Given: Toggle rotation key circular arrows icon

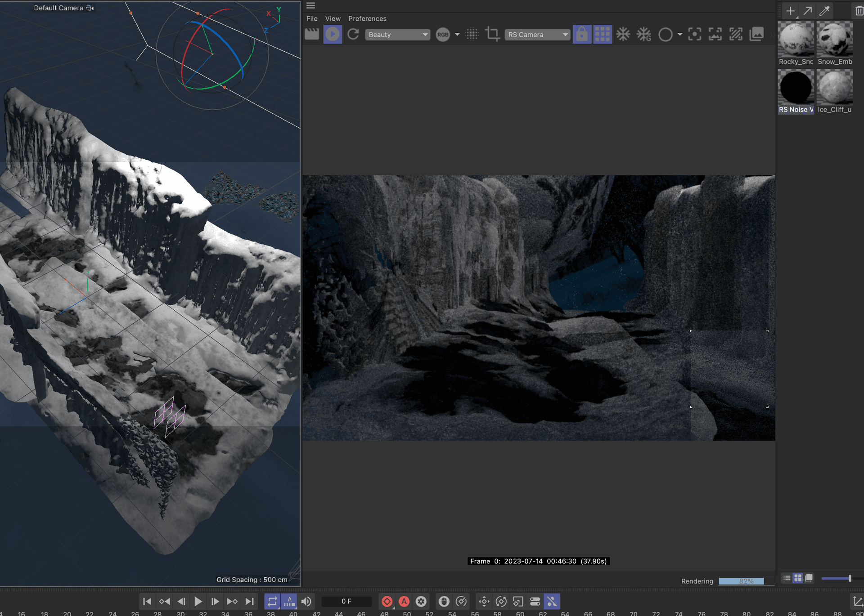Looking at the screenshot, I should click(501, 602).
